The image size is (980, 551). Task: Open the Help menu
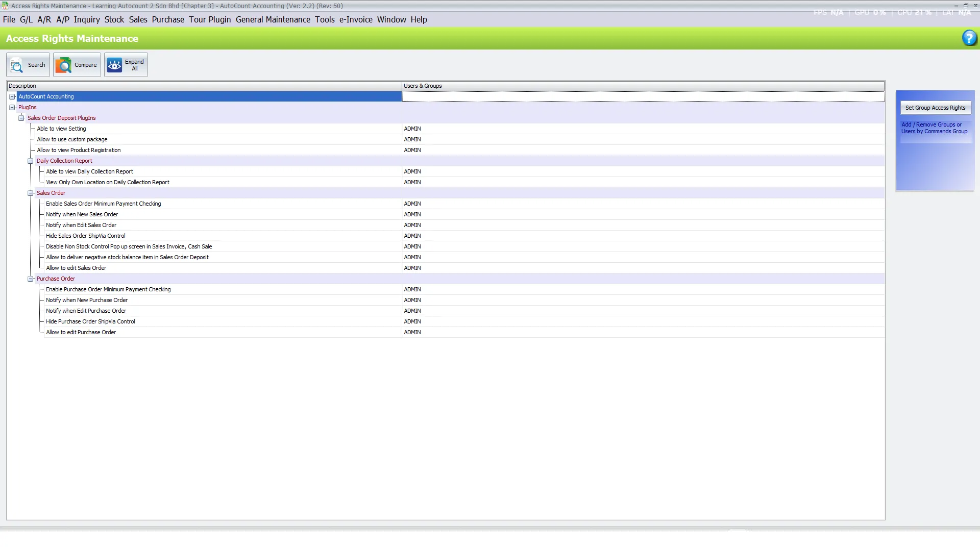click(419, 19)
